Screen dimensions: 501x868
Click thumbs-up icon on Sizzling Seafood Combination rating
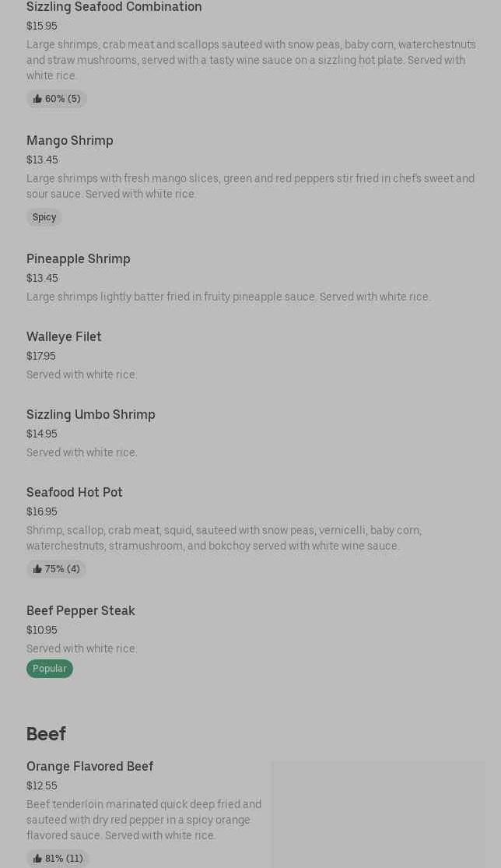pyautogui.click(x=37, y=99)
